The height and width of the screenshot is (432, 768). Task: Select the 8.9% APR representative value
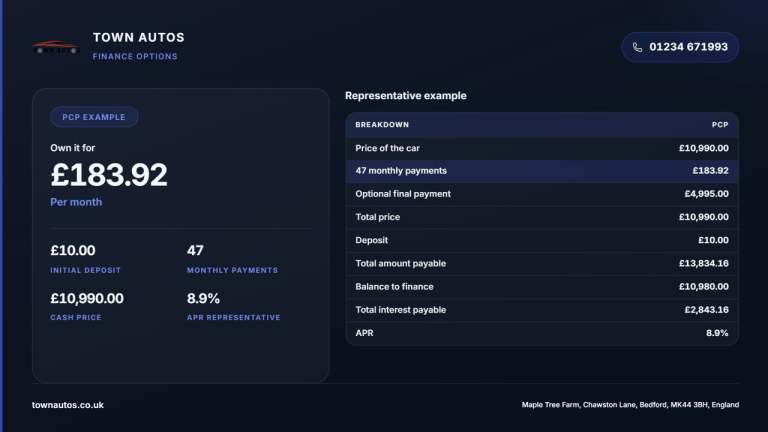[203, 298]
